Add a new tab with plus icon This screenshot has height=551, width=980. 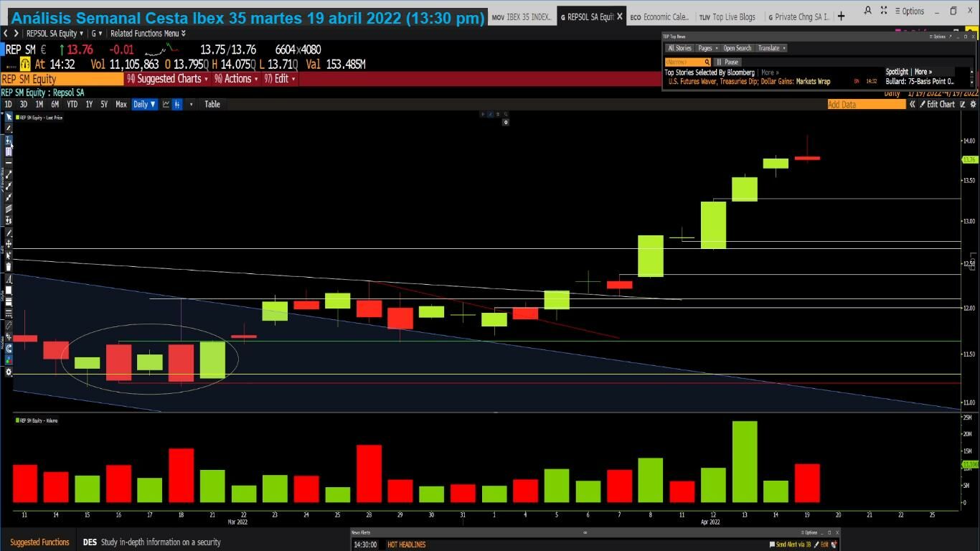click(841, 16)
